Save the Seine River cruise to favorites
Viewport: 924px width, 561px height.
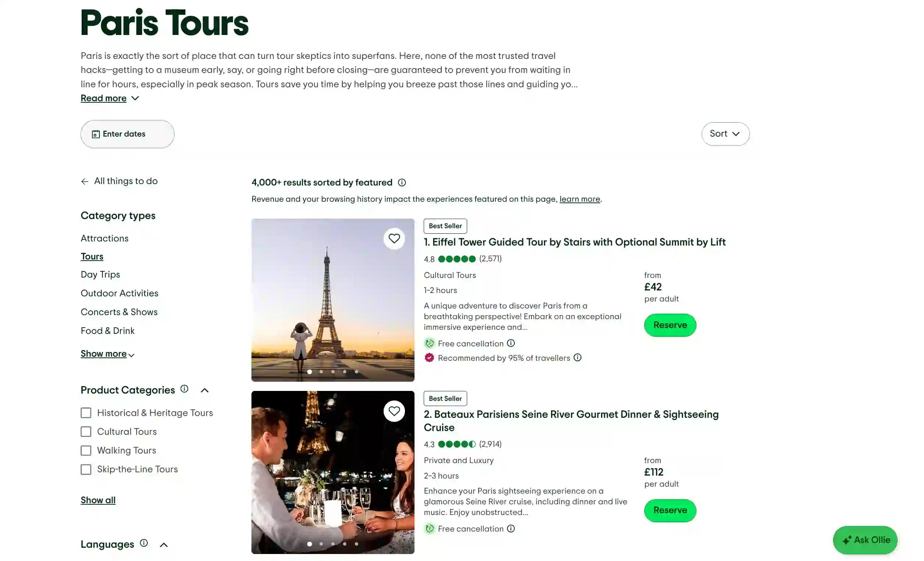tap(394, 410)
